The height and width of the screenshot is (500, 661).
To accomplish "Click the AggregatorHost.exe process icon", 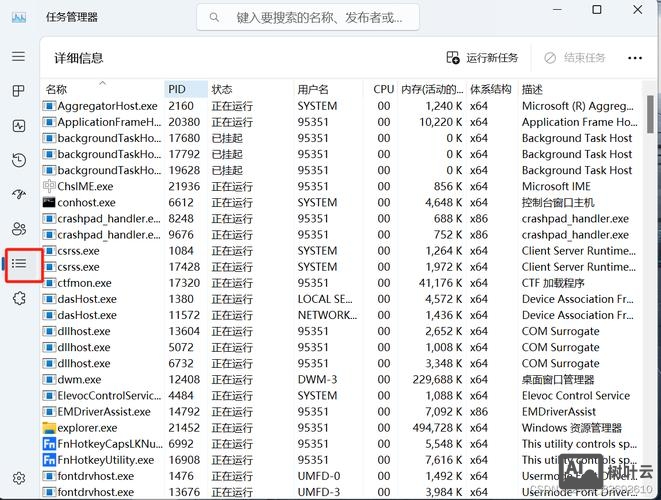I will pyautogui.click(x=49, y=106).
